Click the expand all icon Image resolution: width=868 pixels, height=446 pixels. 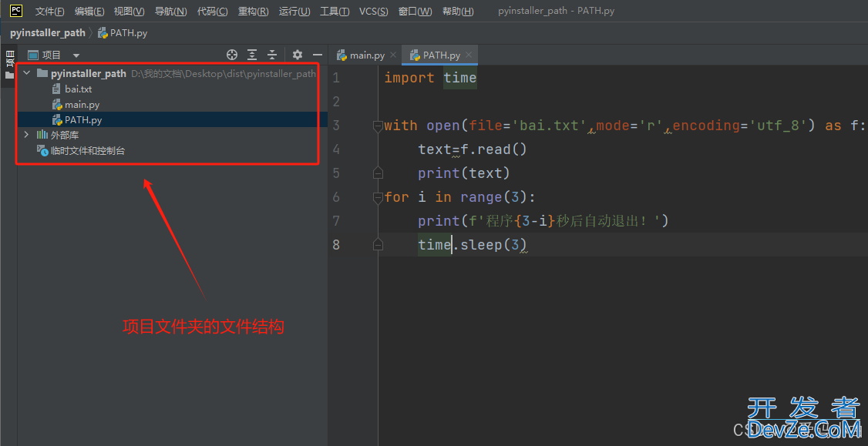[252, 55]
